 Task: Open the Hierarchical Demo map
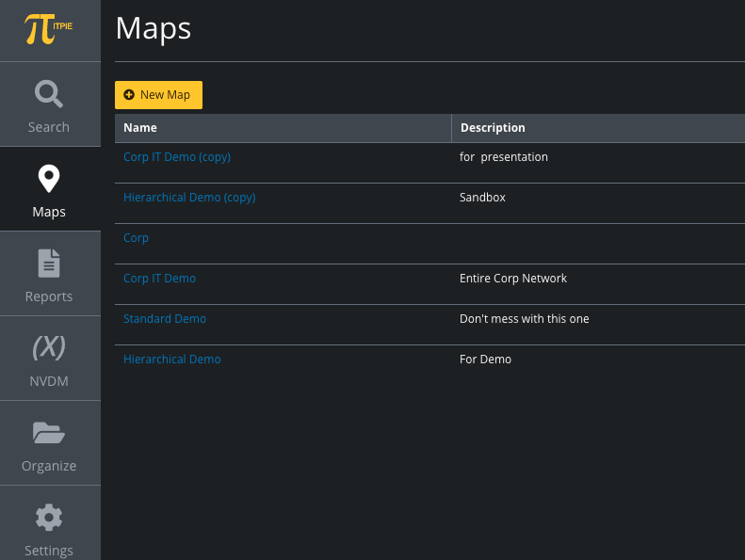click(x=172, y=360)
